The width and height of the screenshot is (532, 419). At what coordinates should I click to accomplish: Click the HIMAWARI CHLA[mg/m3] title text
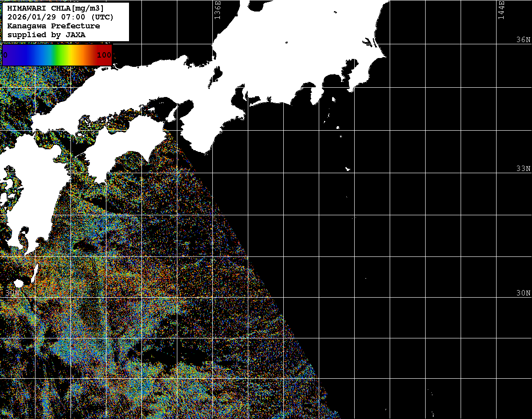[x=55, y=8]
